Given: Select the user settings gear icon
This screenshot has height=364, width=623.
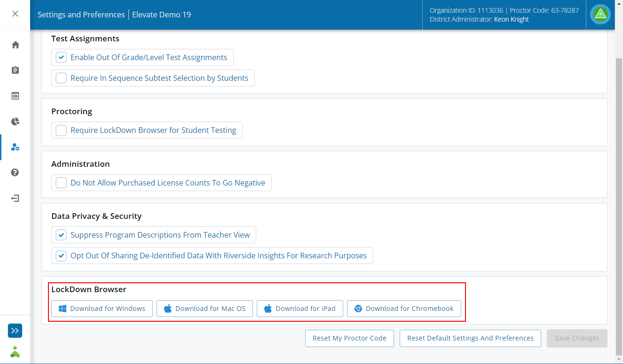Looking at the screenshot, I should pyautogui.click(x=16, y=147).
